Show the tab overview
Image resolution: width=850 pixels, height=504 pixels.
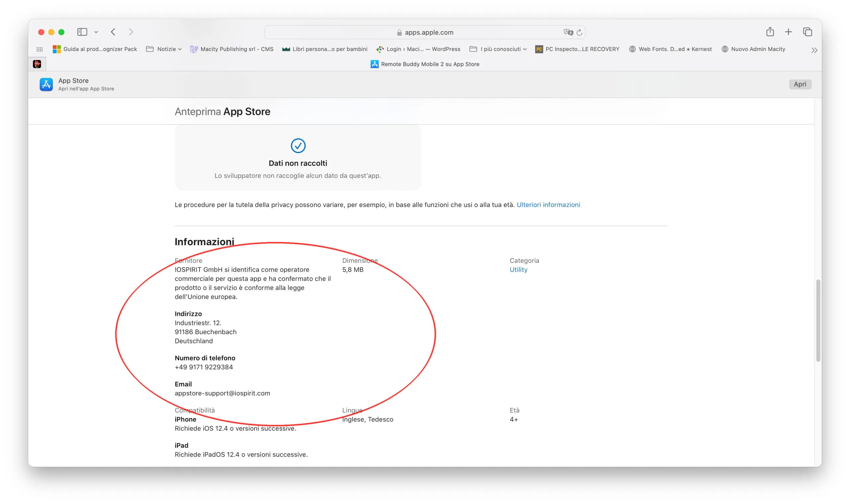[807, 32]
